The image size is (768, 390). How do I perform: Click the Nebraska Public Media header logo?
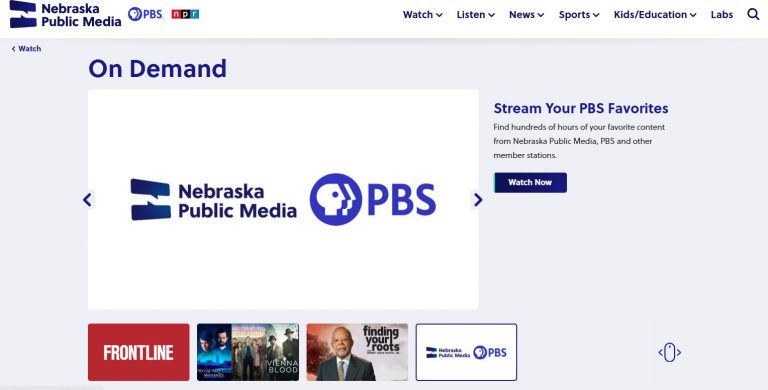[65, 14]
